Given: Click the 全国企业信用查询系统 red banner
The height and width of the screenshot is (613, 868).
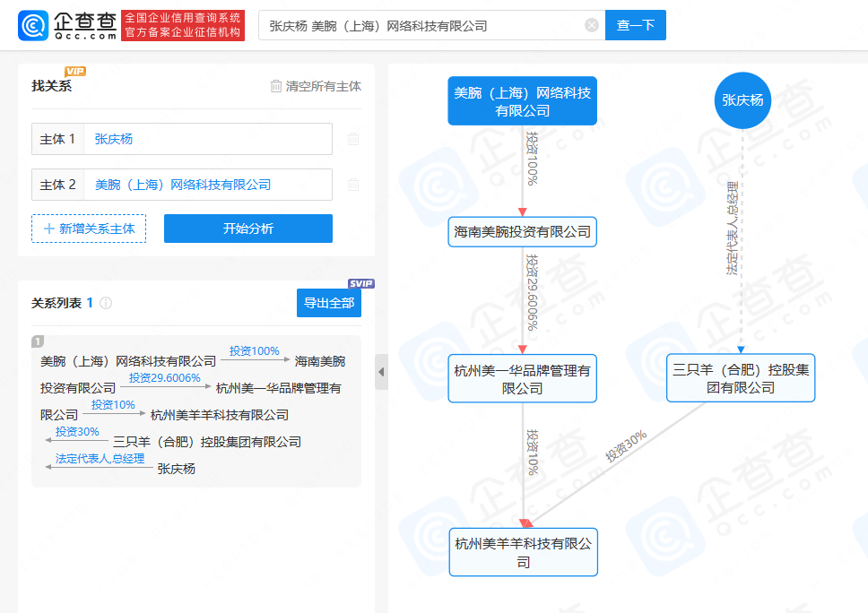Looking at the screenshot, I should coord(183,25).
